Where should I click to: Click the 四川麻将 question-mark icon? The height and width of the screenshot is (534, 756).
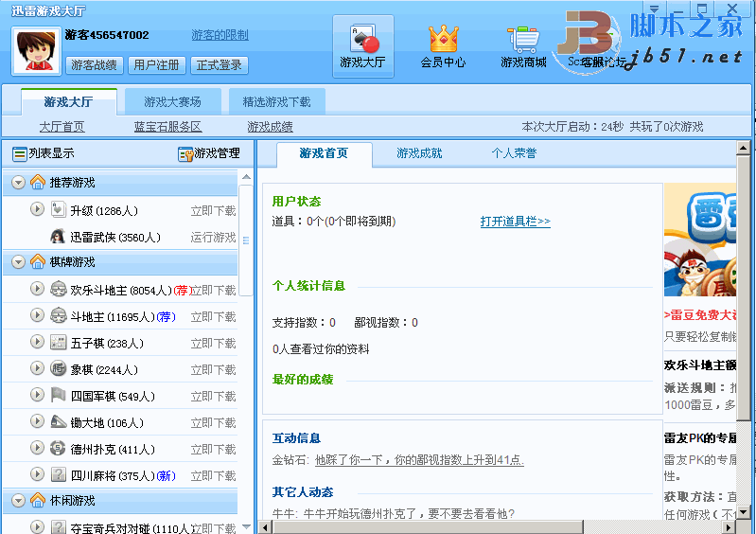58,474
